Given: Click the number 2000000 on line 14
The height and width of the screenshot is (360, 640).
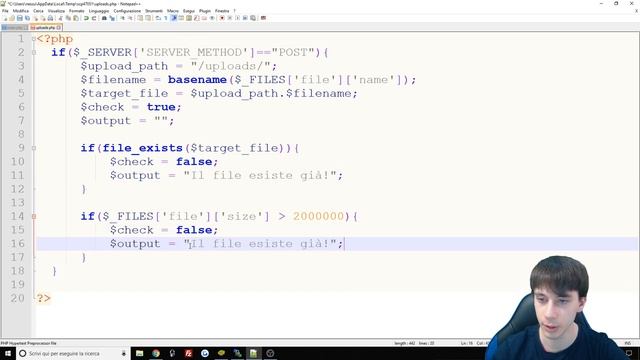Looking at the screenshot, I should tap(318, 216).
